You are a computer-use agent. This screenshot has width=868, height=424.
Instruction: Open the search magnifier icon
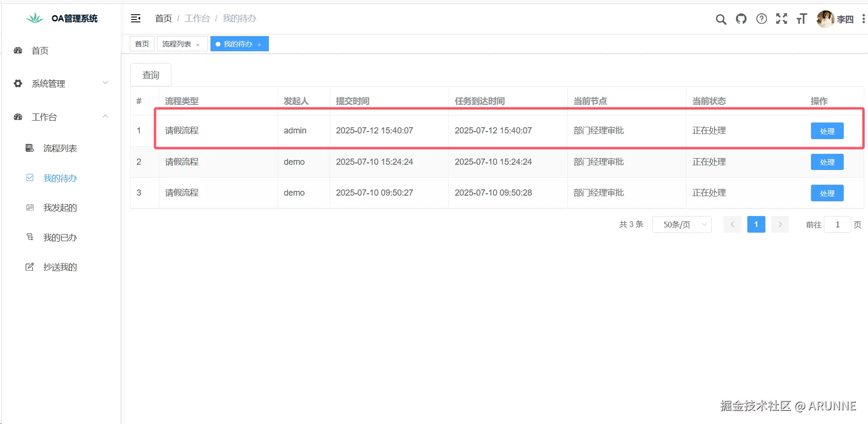721,19
